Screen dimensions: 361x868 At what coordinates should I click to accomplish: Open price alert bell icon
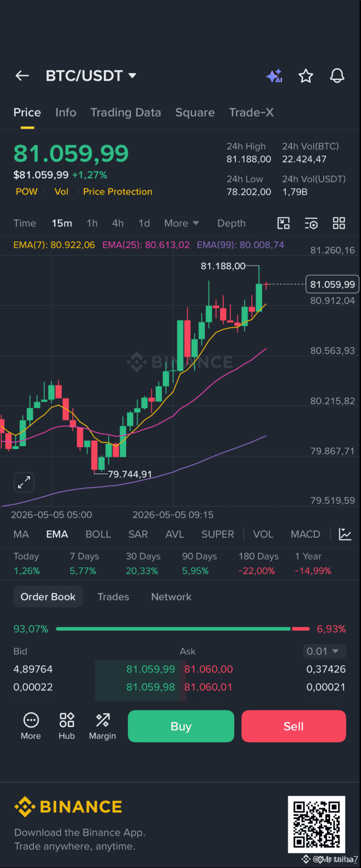click(337, 76)
